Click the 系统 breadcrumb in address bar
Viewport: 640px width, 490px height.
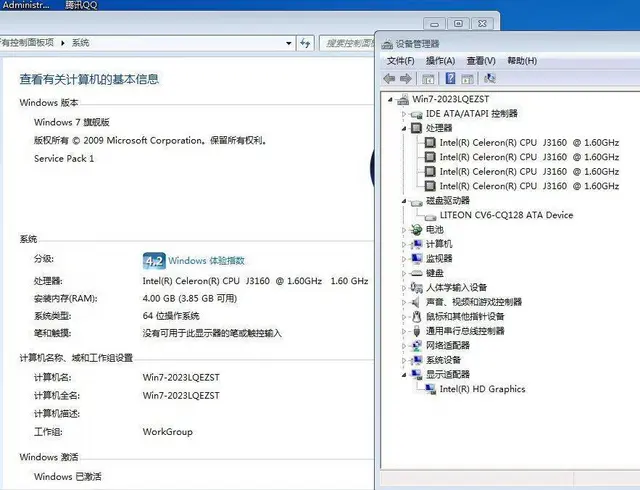(80, 42)
